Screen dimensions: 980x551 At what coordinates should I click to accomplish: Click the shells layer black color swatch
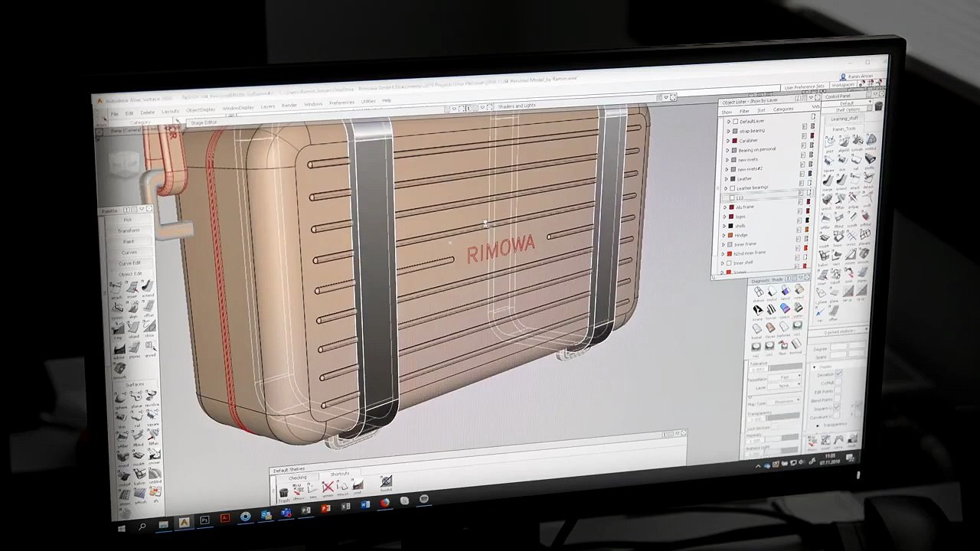730,226
